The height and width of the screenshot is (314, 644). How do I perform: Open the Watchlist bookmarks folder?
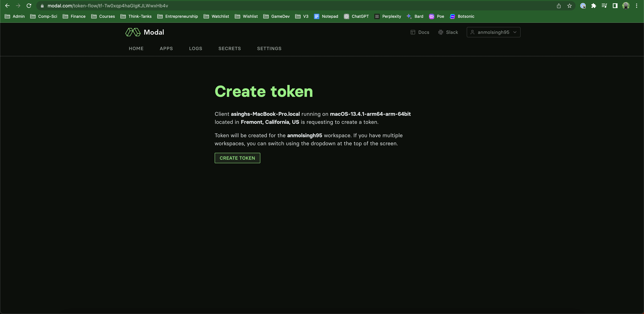tap(216, 16)
